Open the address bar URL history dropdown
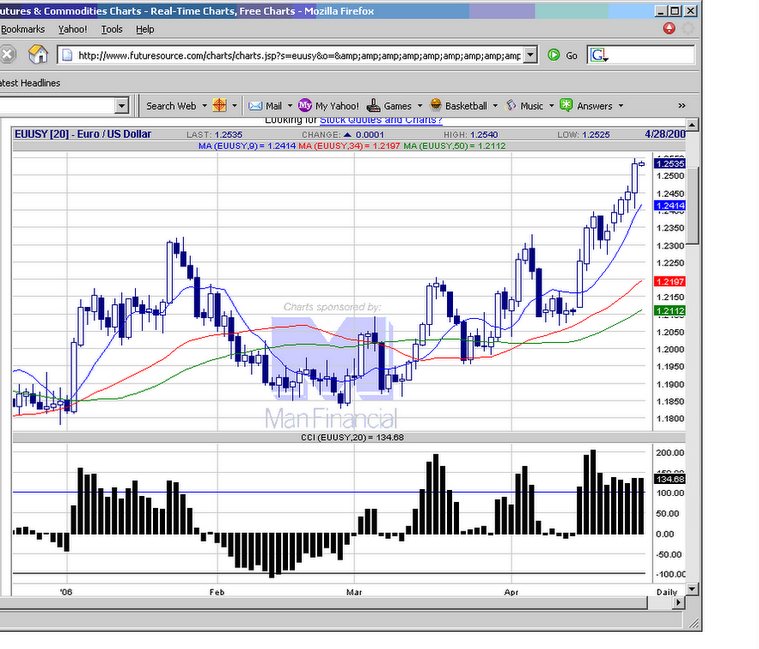 pos(531,55)
